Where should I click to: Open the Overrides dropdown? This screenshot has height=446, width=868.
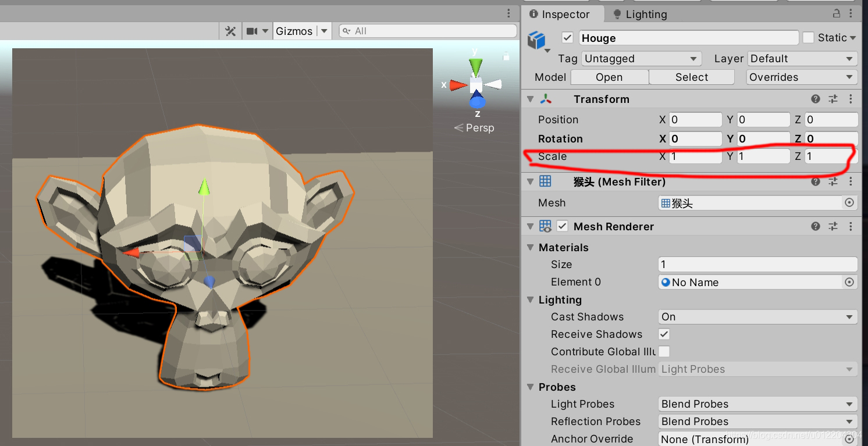(x=802, y=77)
